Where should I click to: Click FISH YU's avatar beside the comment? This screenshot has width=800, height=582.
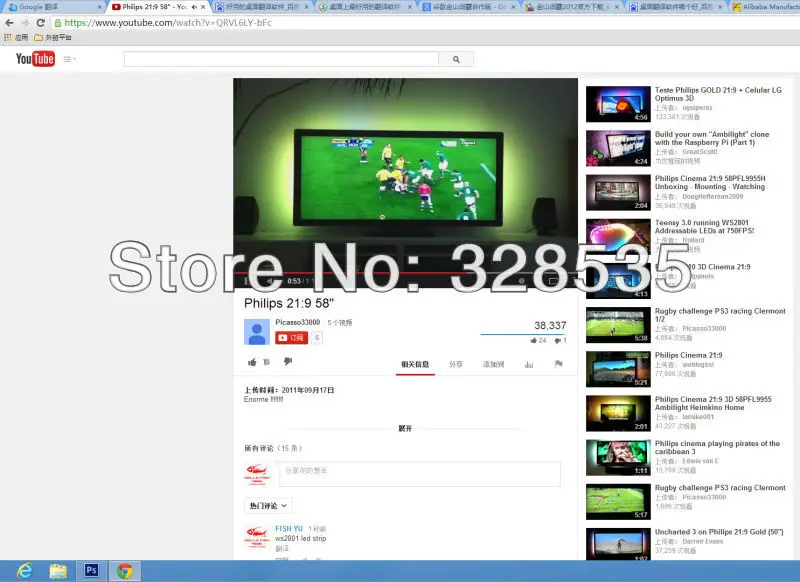(x=257, y=537)
